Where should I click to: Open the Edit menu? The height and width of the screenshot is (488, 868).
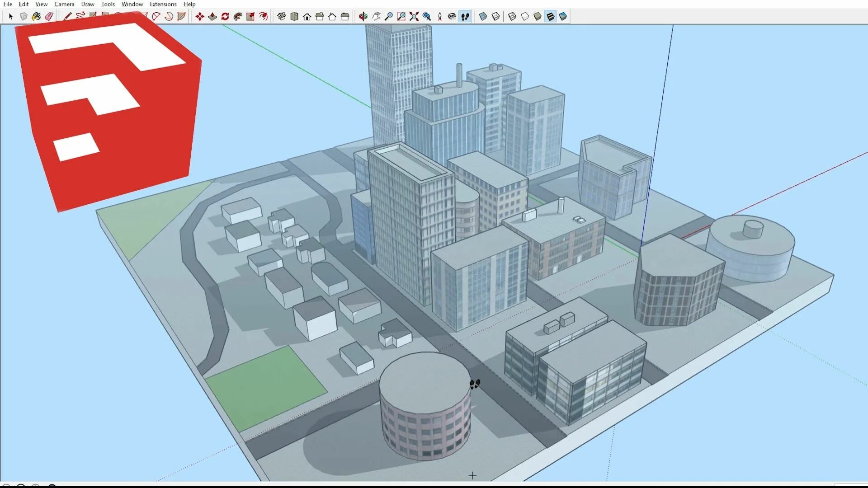(24, 4)
